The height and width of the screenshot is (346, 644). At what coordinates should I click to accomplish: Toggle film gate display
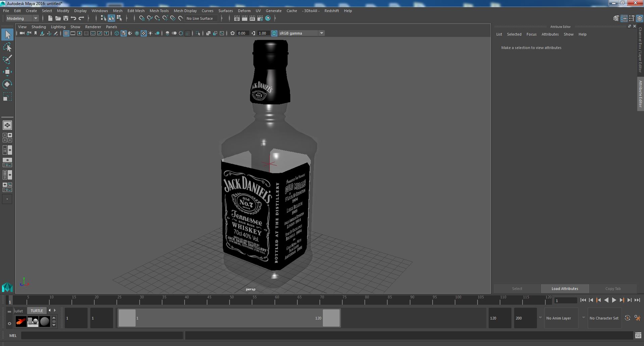[73, 33]
